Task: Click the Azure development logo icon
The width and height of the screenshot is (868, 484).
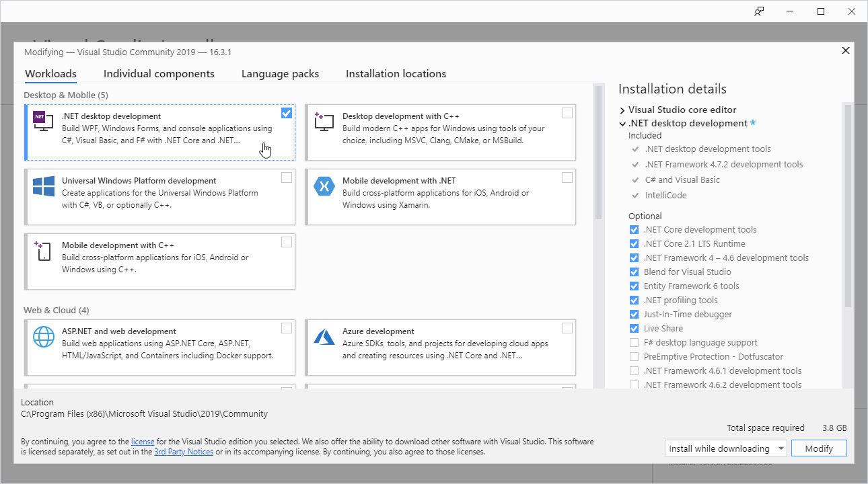Action: click(324, 335)
